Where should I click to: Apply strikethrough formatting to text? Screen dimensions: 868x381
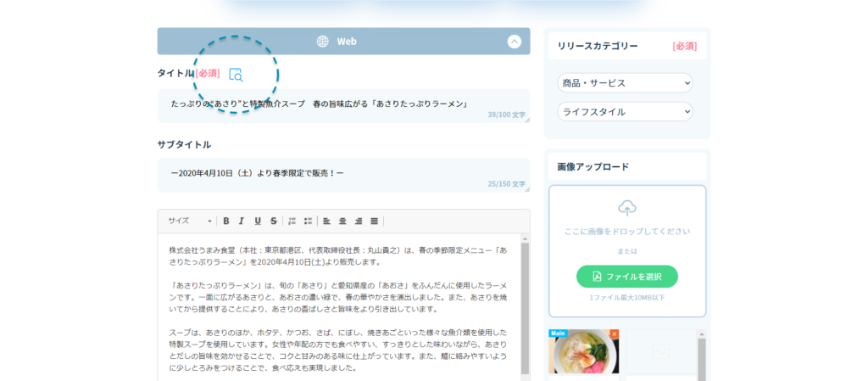pos(273,221)
